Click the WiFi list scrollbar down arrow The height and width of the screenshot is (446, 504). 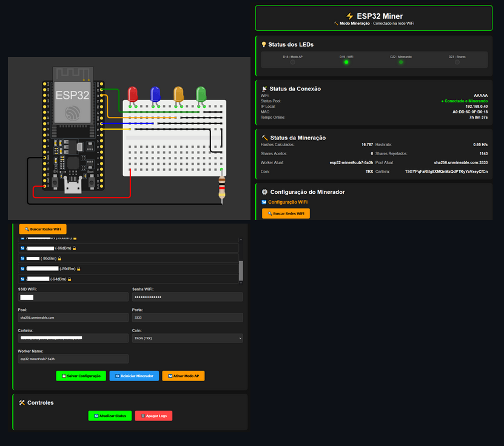(241, 281)
